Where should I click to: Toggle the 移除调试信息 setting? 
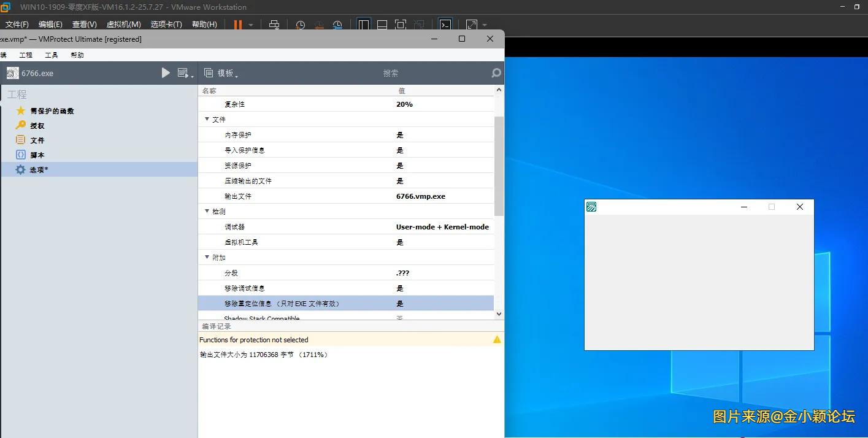click(x=399, y=288)
